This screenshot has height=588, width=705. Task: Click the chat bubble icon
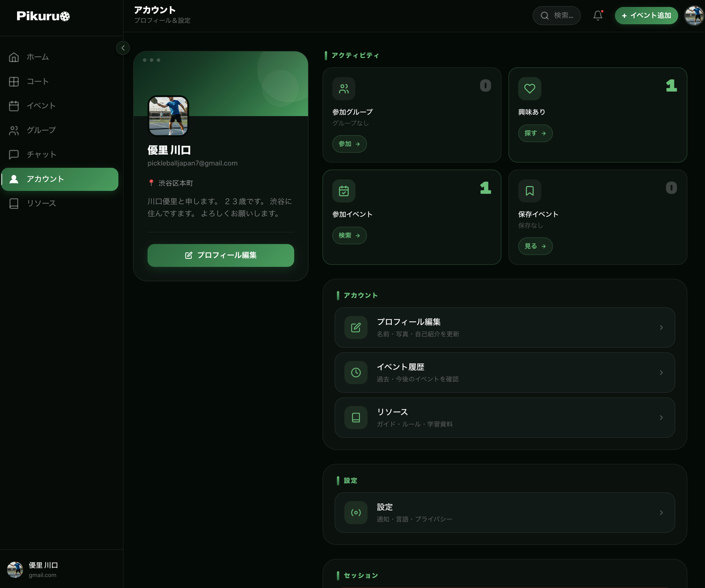point(14,155)
